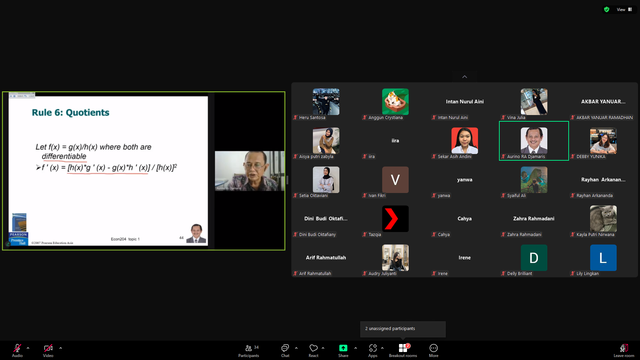The image size is (640, 360).
Task: Select the Audry Julyanti participant tile
Action: click(395, 258)
